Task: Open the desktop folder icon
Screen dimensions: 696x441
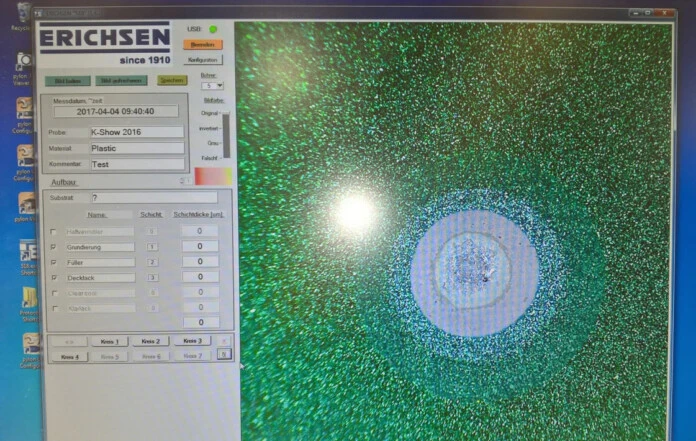Action: pos(29,298)
